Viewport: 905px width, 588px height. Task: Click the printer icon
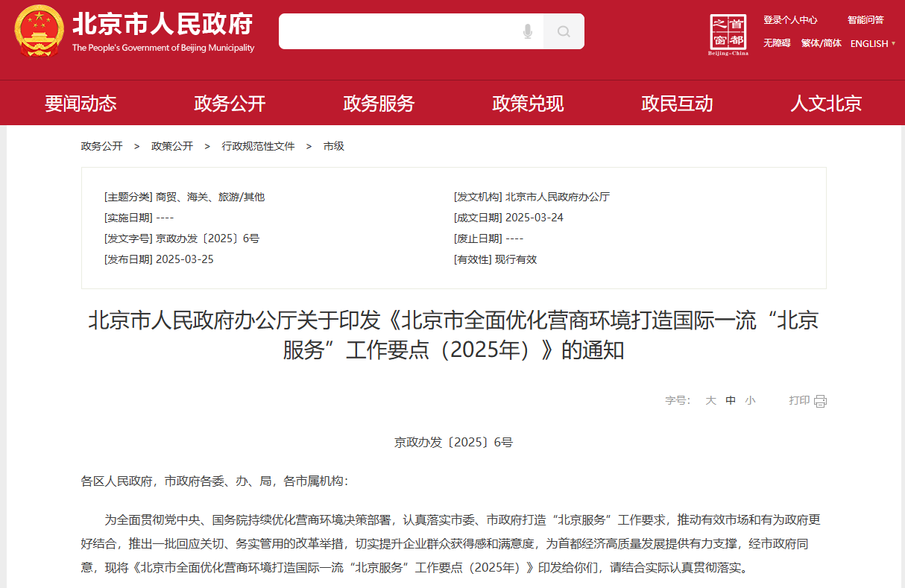click(x=820, y=401)
